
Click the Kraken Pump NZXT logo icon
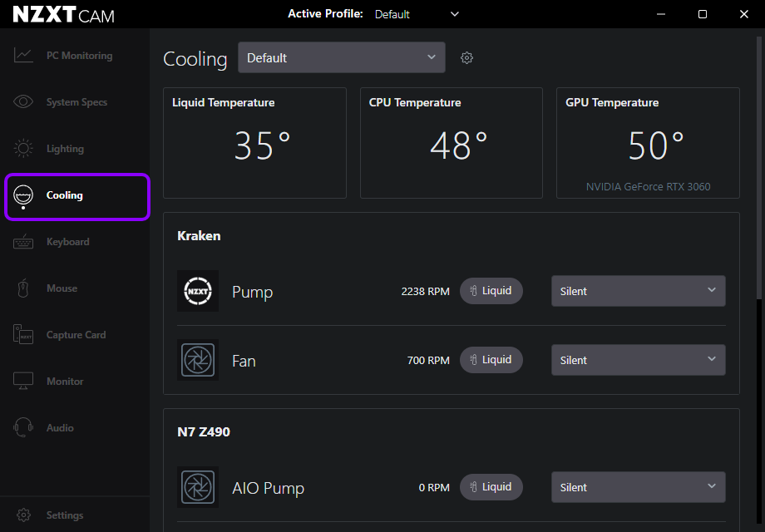pos(198,292)
